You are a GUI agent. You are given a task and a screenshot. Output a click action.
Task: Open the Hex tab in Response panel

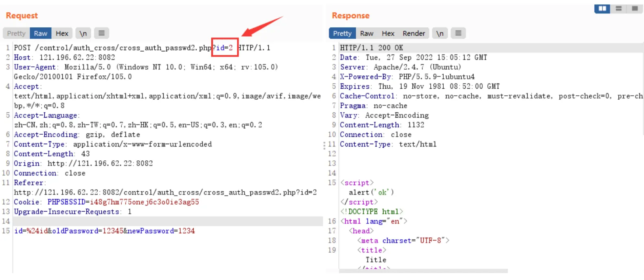click(x=388, y=33)
